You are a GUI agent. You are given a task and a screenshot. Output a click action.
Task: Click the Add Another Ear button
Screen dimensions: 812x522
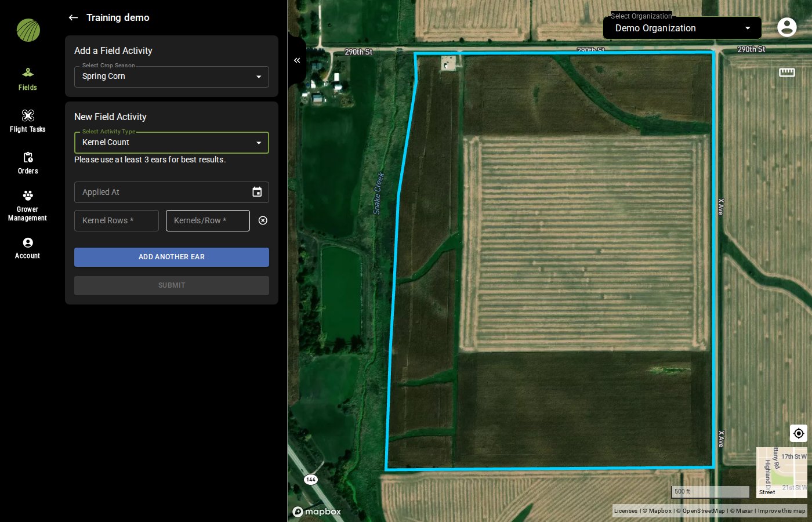tap(172, 257)
